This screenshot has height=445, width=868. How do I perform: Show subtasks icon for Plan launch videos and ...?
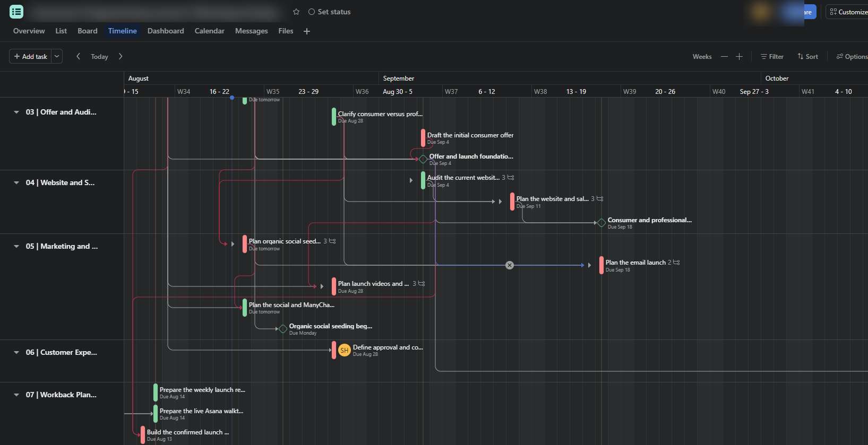click(422, 284)
